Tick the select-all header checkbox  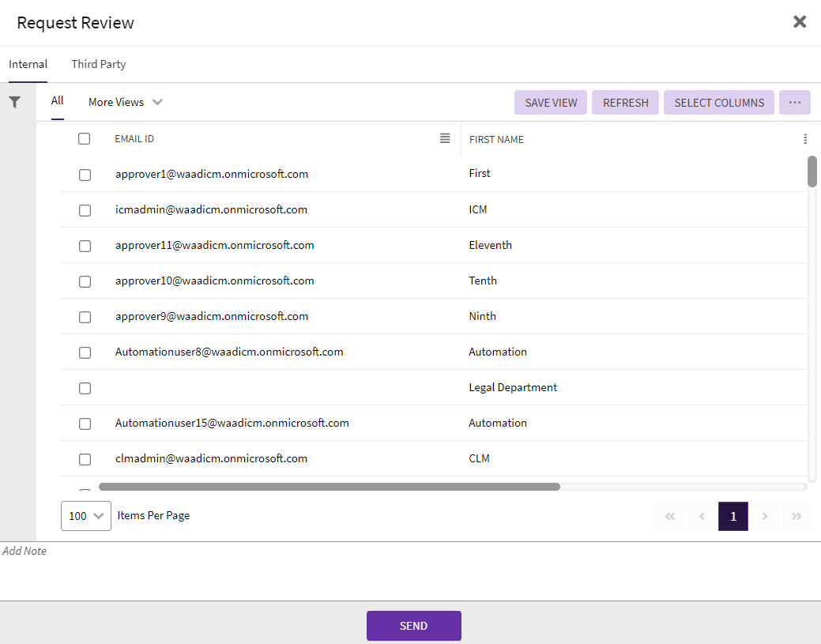[x=85, y=139]
